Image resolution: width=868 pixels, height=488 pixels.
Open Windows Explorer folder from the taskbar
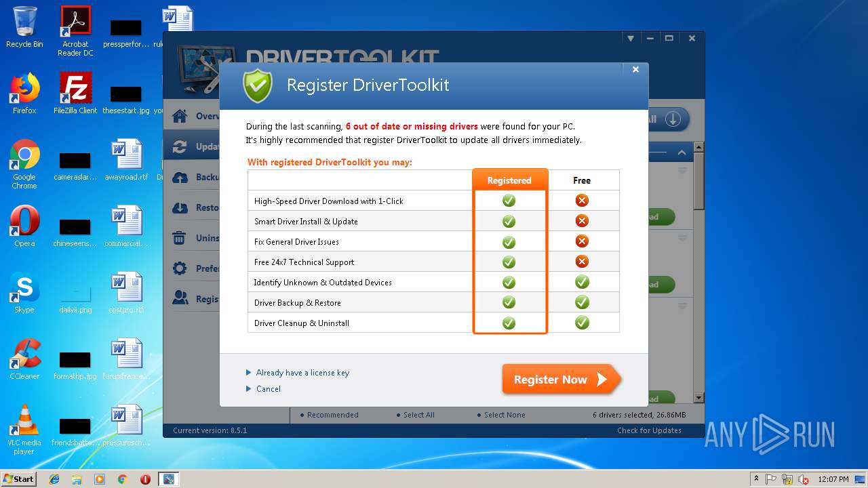77,479
